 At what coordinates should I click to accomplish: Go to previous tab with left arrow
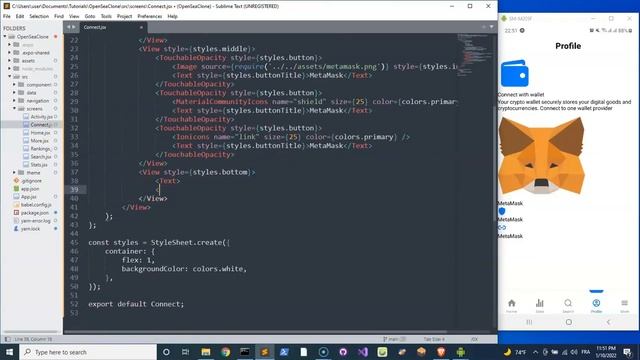[69, 27]
